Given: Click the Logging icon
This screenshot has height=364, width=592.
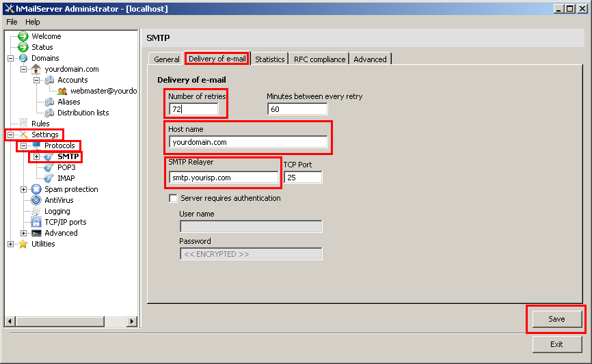Looking at the screenshot, I should [36, 211].
